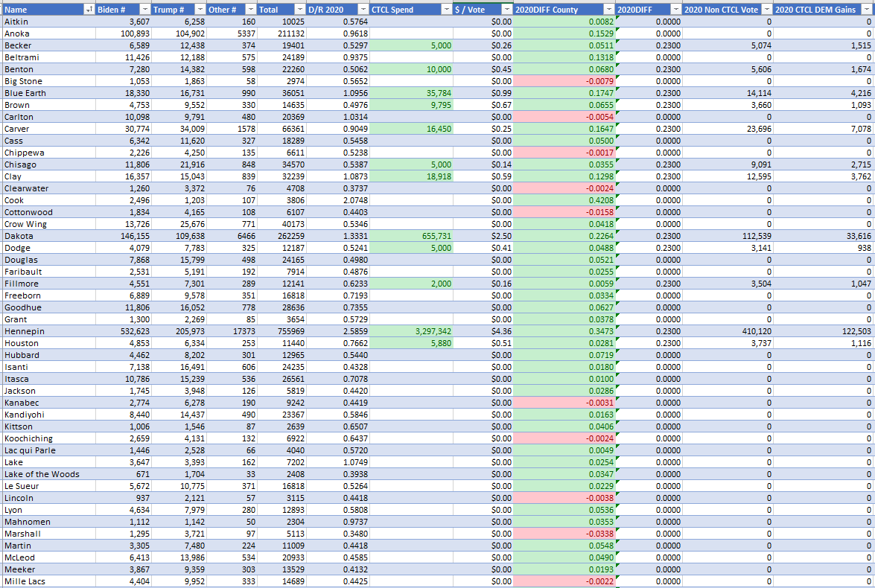The image size is (875, 588).
Task: Select Total cell showing 262259
Action: click(x=281, y=236)
